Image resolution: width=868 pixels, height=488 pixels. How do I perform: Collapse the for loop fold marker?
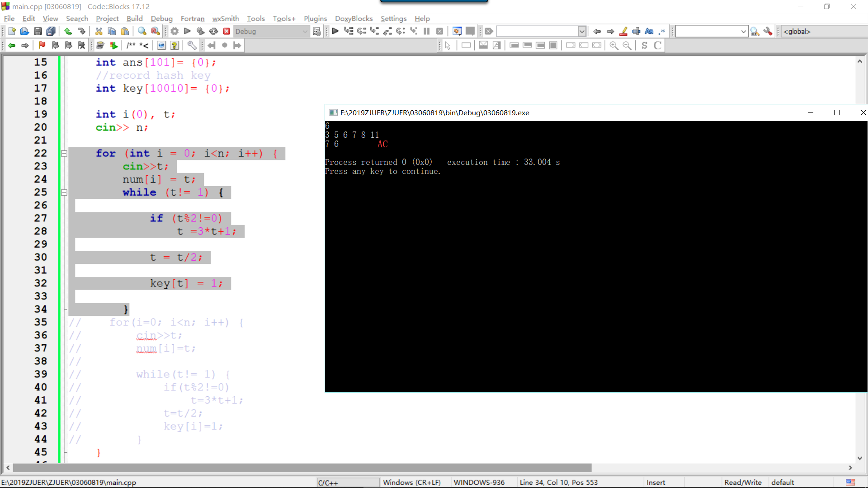tap(64, 154)
